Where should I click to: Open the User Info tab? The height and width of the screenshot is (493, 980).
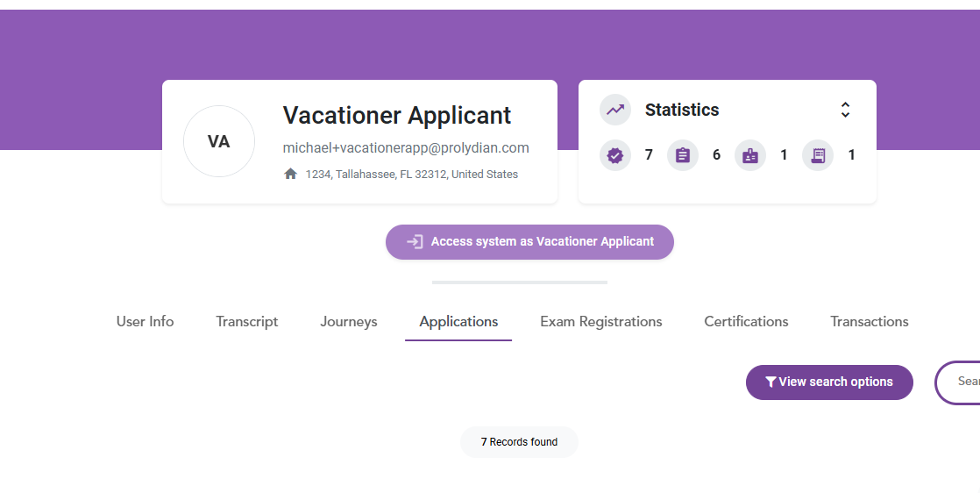click(x=145, y=322)
